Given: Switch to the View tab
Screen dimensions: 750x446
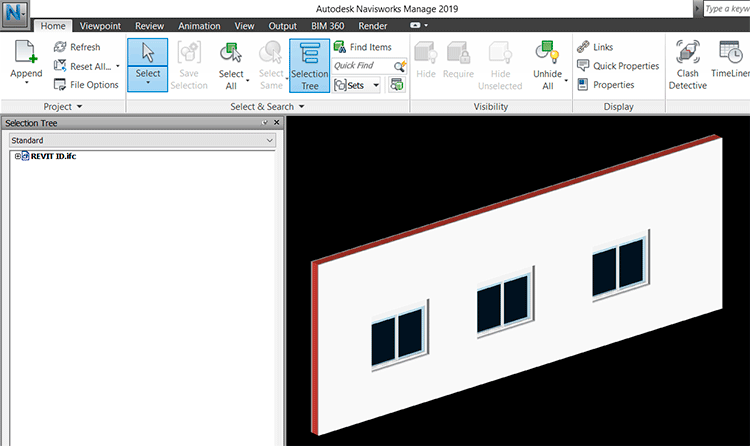Looking at the screenshot, I should [x=244, y=26].
